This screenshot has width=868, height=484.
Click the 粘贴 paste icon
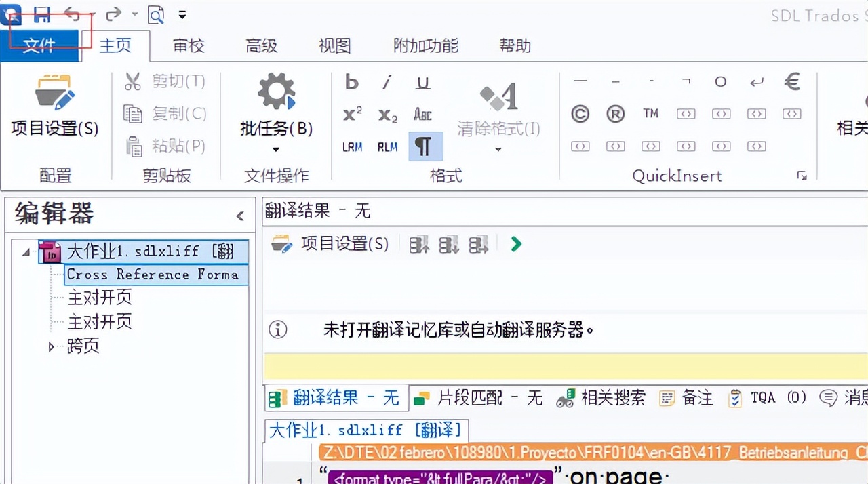133,146
